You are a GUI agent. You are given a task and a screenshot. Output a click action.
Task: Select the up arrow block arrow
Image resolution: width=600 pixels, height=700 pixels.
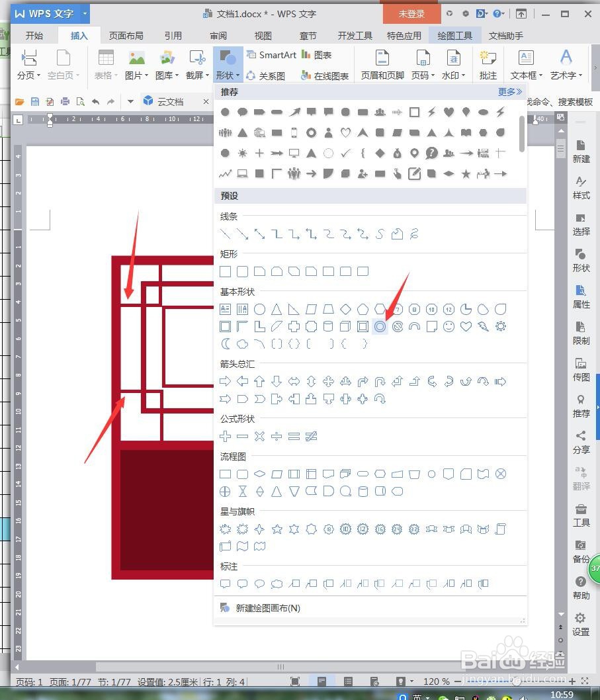point(259,381)
